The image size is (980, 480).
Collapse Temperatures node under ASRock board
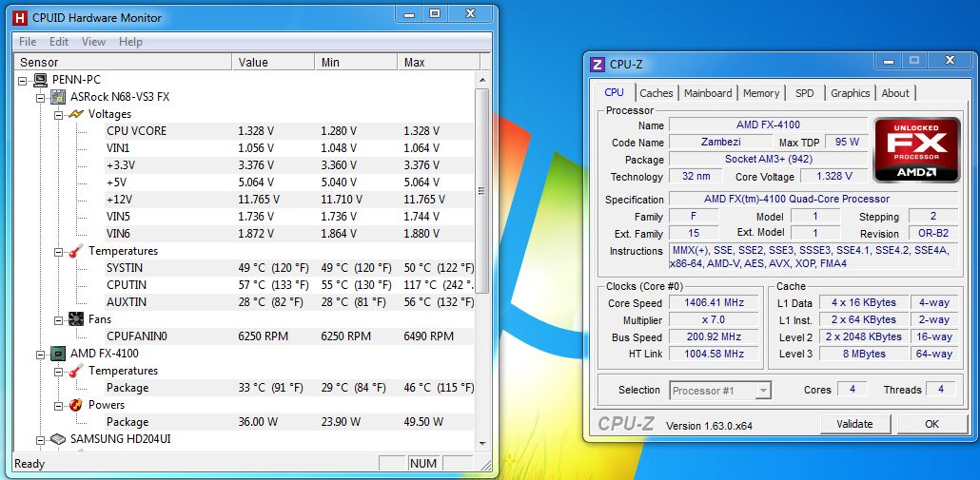(x=58, y=252)
